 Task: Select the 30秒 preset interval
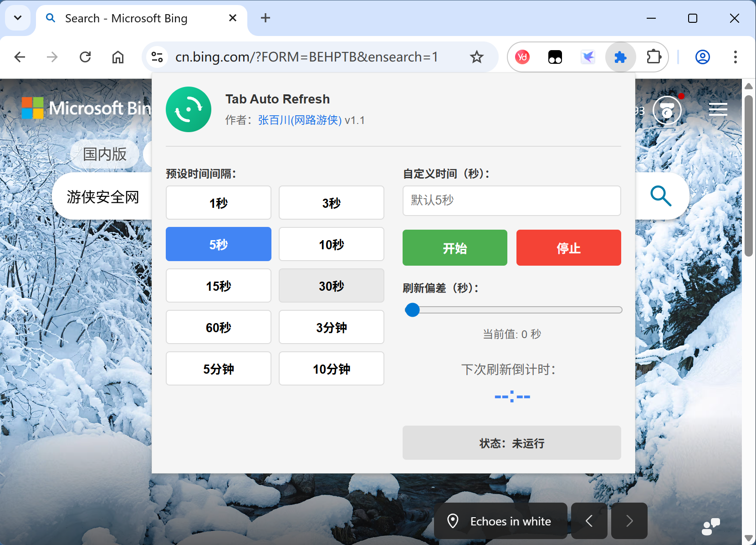(x=331, y=286)
